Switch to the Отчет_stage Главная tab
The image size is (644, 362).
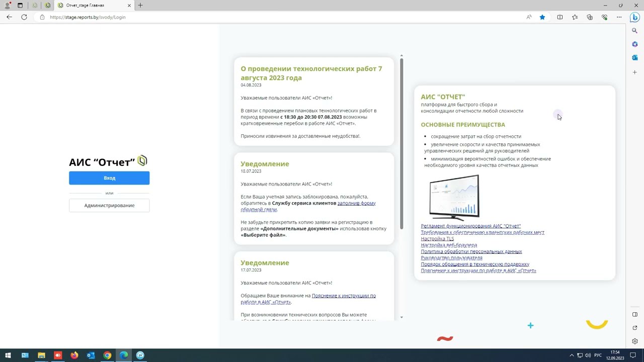click(x=93, y=6)
